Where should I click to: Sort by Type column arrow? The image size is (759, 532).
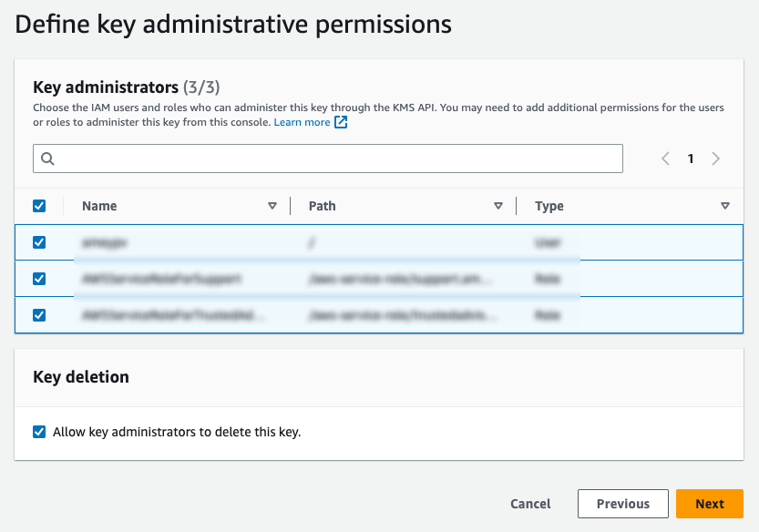724,206
